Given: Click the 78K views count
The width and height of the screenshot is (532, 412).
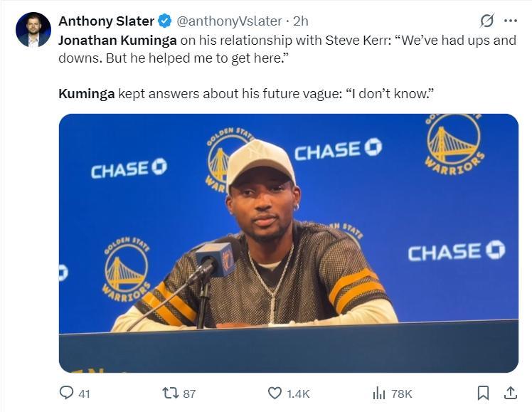Looking at the screenshot, I should 402,393.
